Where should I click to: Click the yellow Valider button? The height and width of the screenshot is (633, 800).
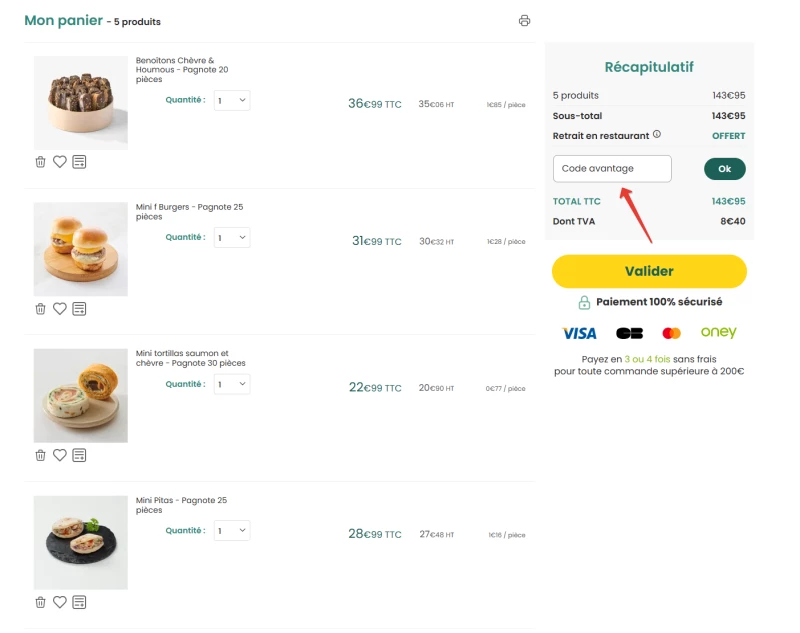click(649, 271)
